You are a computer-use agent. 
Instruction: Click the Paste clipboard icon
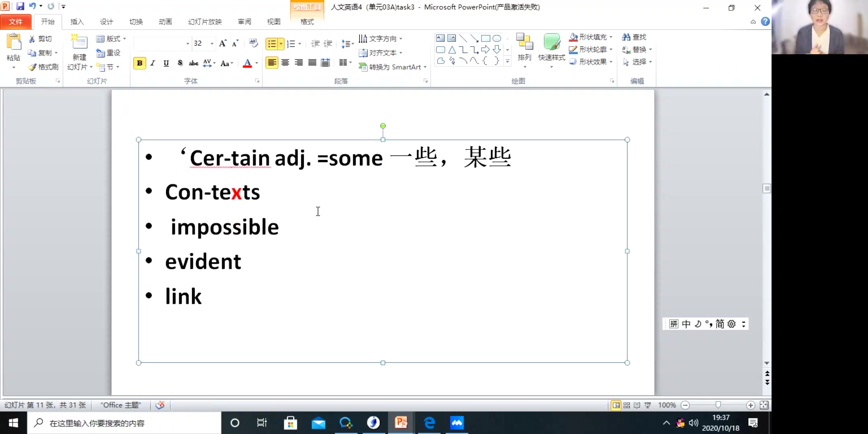pos(14,42)
